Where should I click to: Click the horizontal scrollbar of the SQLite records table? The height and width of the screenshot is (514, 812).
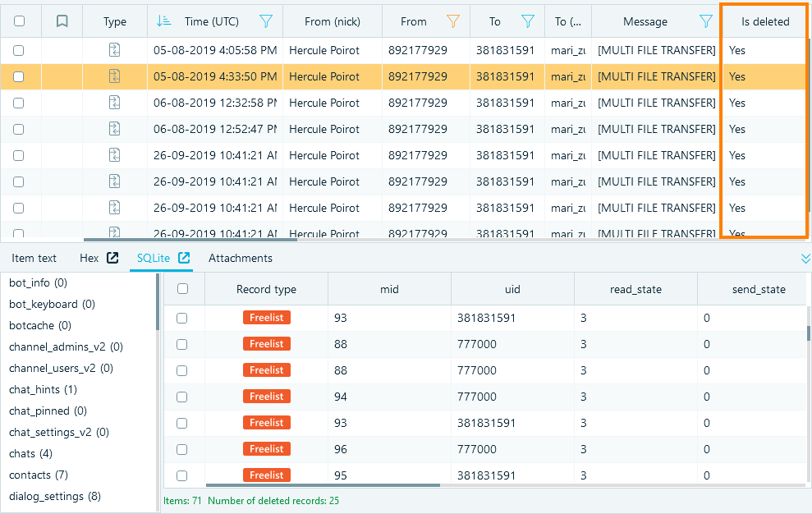[323, 485]
